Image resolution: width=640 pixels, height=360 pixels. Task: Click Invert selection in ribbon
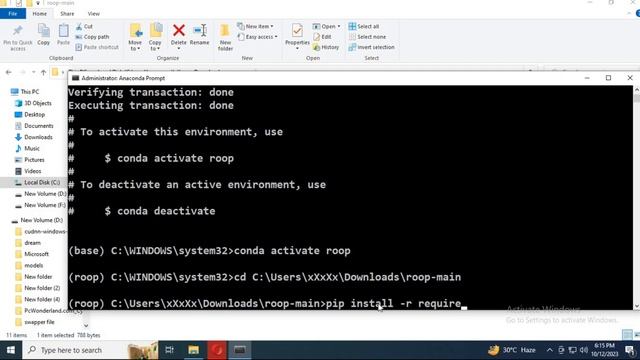click(x=371, y=47)
